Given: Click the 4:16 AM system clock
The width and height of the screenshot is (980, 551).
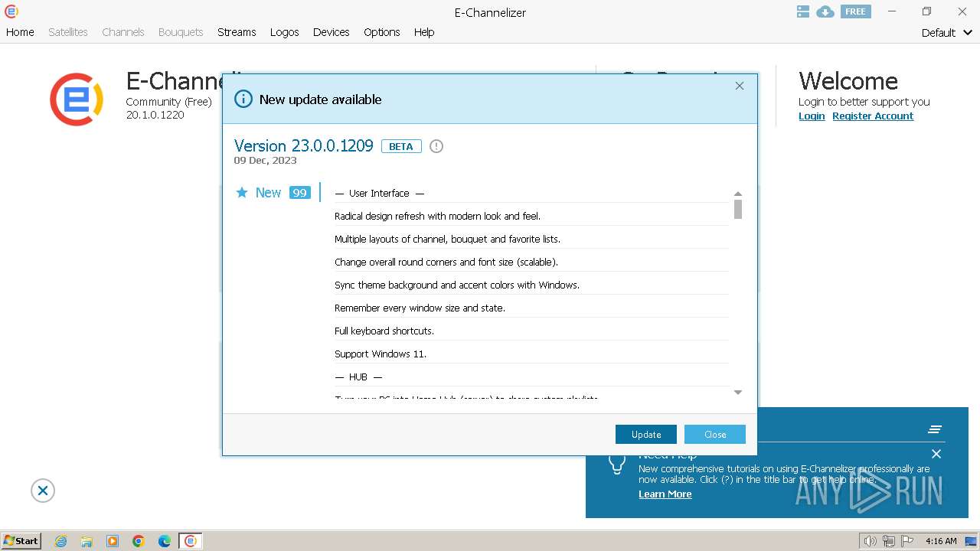Looking at the screenshot, I should pyautogui.click(x=941, y=541).
